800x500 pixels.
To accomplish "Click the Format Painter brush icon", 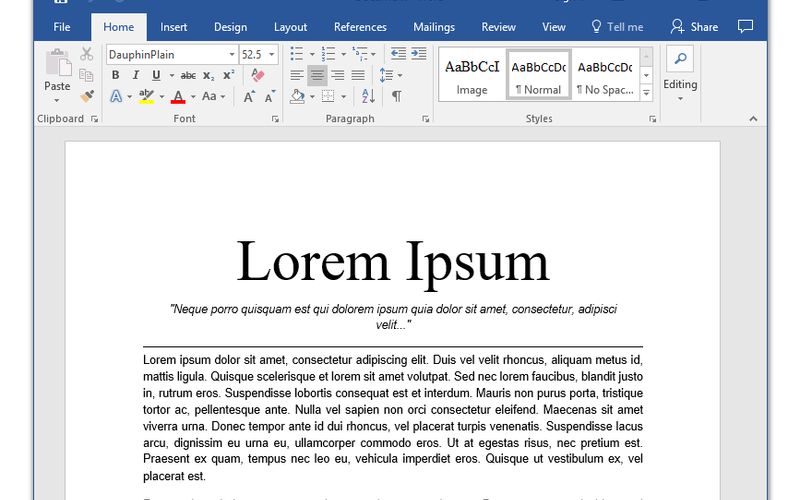I will tap(87, 97).
